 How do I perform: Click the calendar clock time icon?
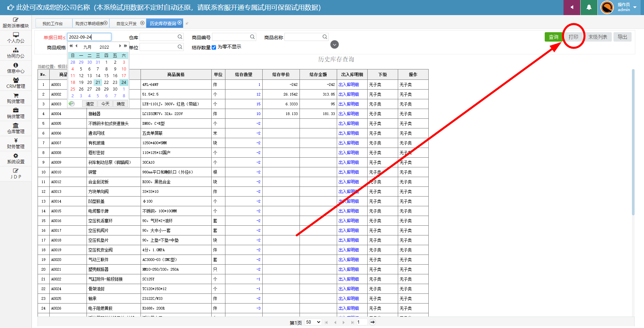[x=71, y=104]
